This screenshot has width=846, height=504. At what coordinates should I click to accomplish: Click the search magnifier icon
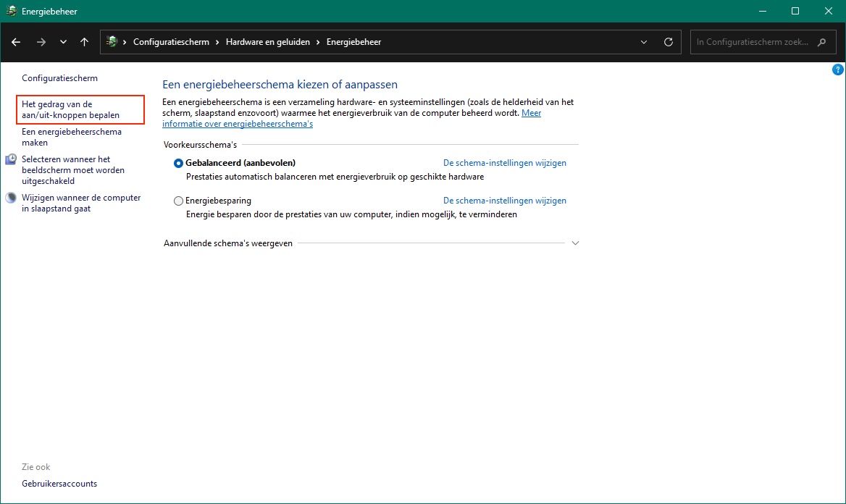821,42
